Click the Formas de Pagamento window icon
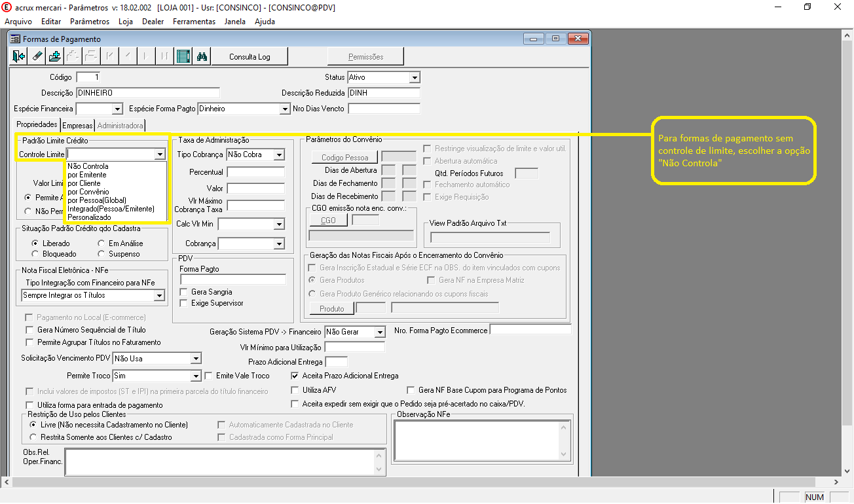 click(15, 39)
